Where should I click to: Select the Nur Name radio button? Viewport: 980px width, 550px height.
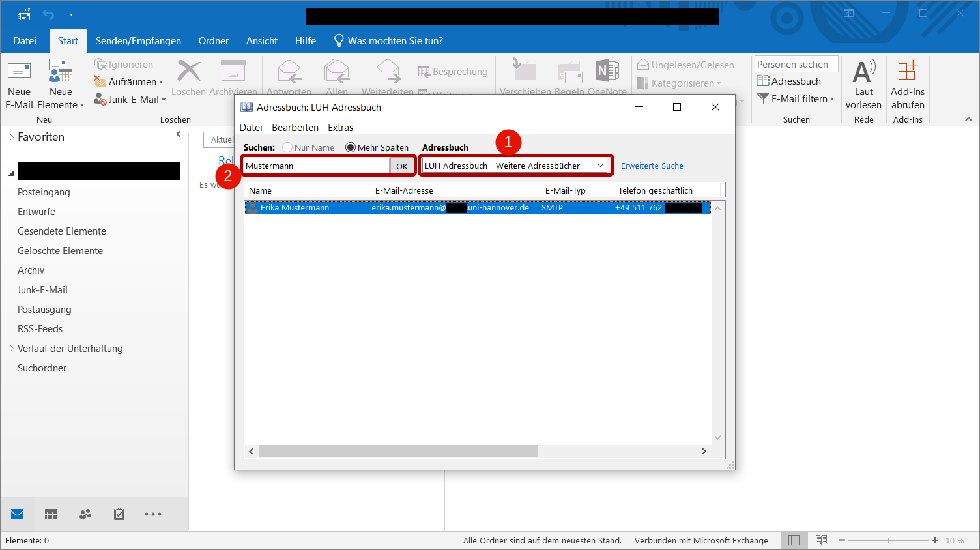coord(287,147)
